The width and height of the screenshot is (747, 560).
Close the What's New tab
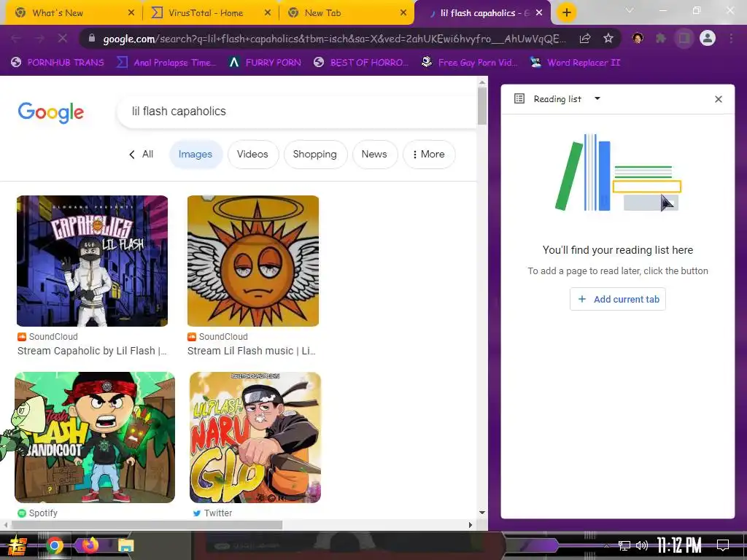click(131, 13)
